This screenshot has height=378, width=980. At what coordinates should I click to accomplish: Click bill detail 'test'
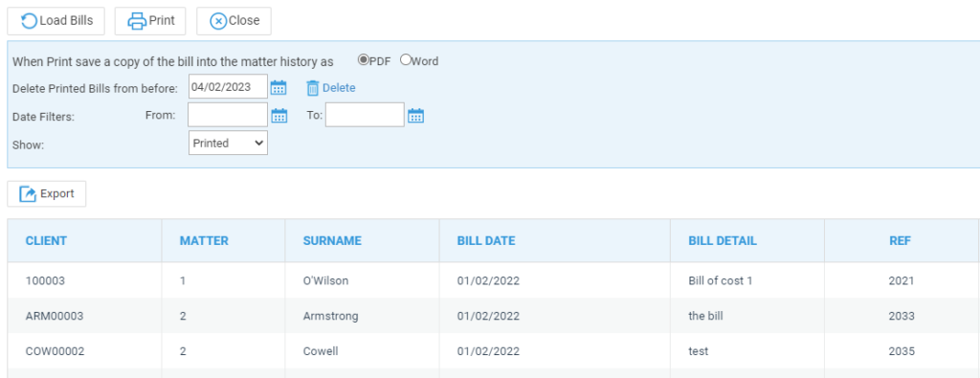(x=698, y=351)
